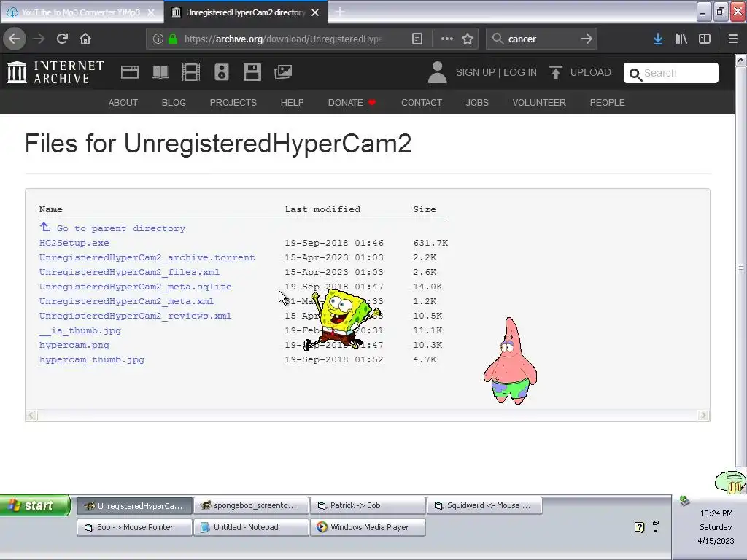Switch to Windows Media Player taskbar button

click(368, 527)
